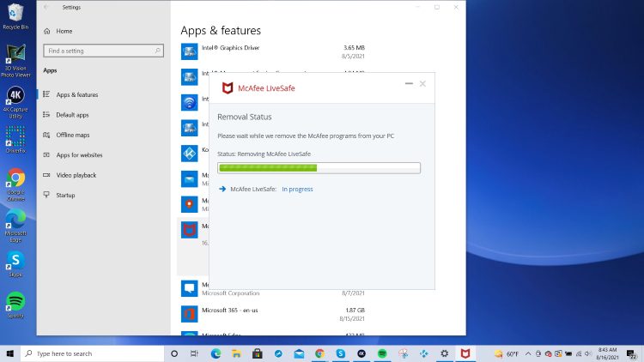The width and height of the screenshot is (644, 362).
Task: Switch to Spotify in the taskbar
Action: point(382,353)
